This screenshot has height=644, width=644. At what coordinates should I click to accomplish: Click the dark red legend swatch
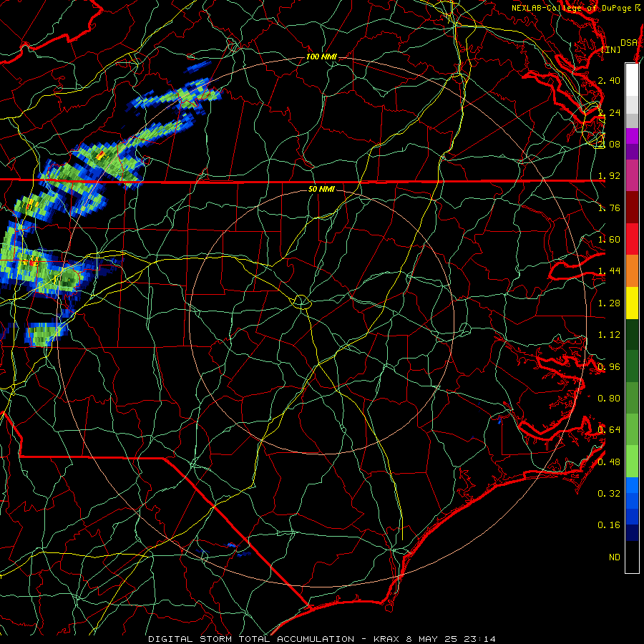pos(632,208)
